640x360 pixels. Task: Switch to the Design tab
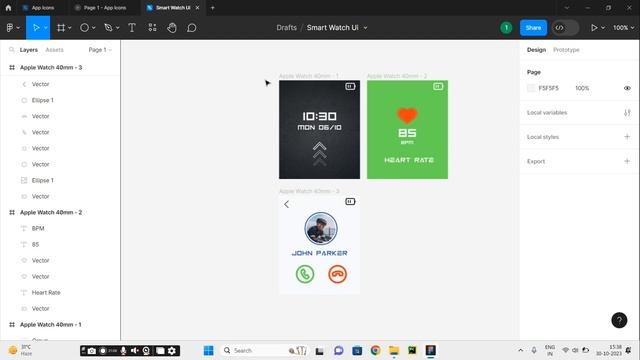pos(536,50)
